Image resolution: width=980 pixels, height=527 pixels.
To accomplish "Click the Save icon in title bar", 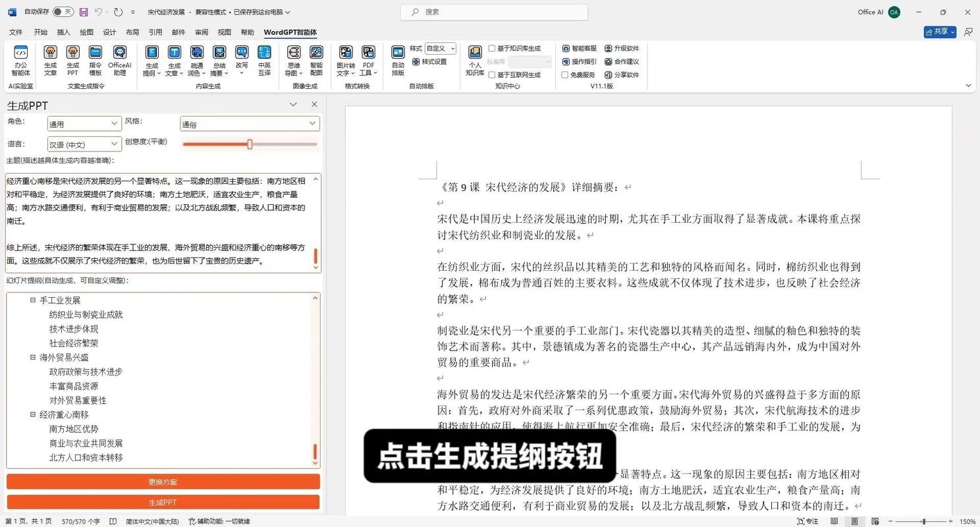I will coord(84,12).
